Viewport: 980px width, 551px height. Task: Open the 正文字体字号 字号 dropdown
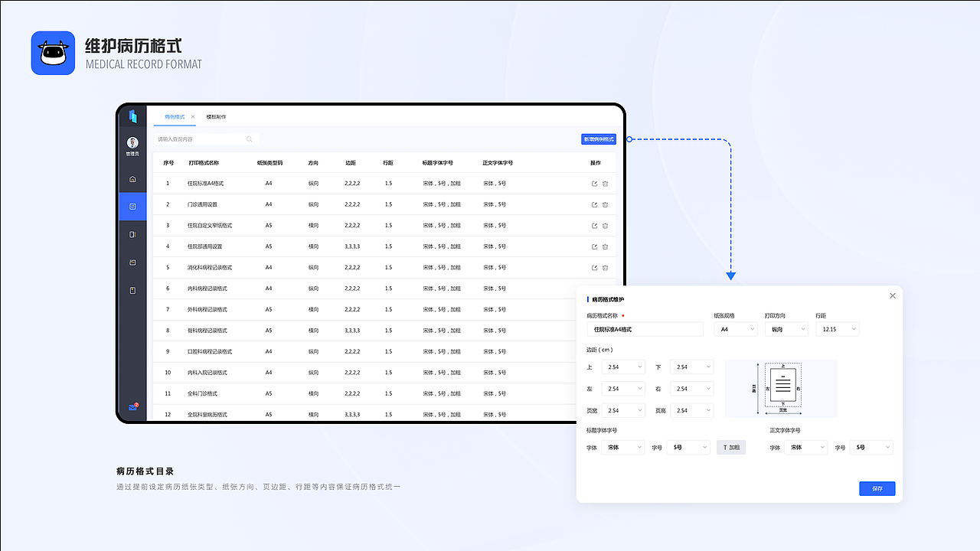pyautogui.click(x=871, y=447)
